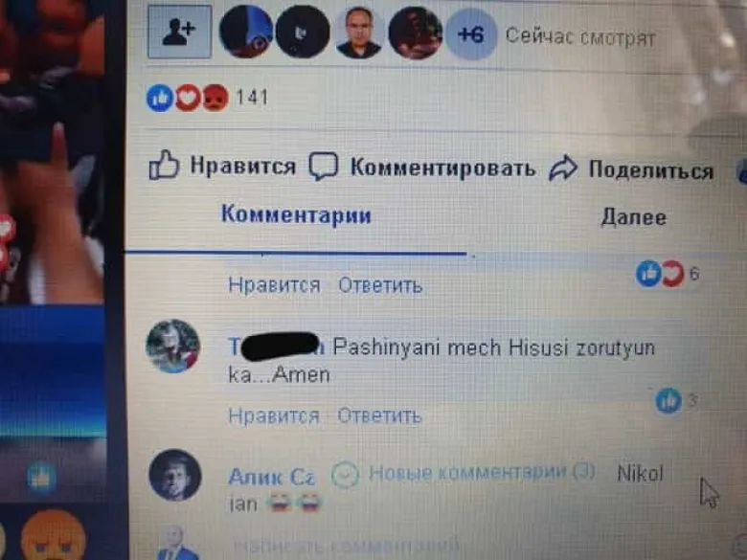Image resolution: width=747 pixels, height=560 pixels.
Task: Click the live video on the left
Action: 53,152
